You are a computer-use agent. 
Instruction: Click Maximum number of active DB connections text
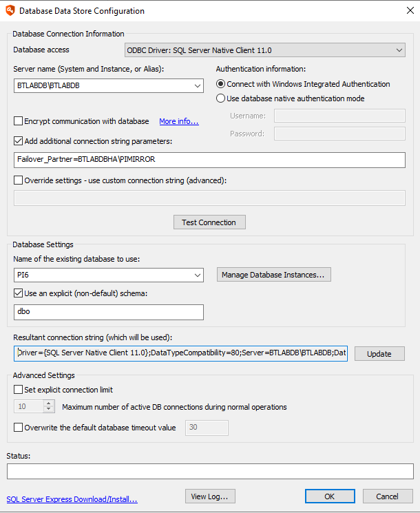click(174, 407)
